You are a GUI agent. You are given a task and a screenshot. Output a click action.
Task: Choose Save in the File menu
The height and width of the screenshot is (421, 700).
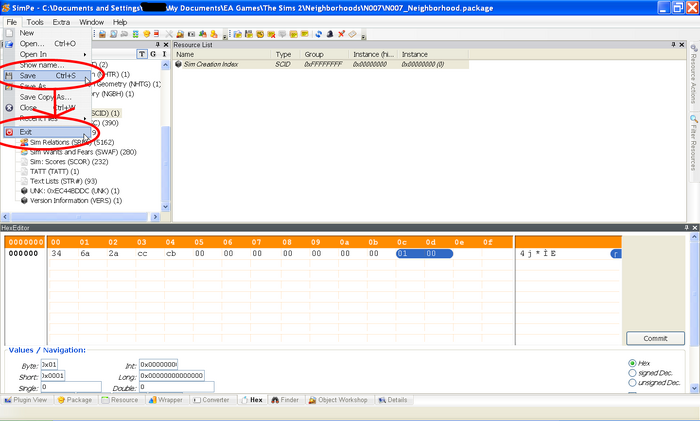(x=47, y=76)
